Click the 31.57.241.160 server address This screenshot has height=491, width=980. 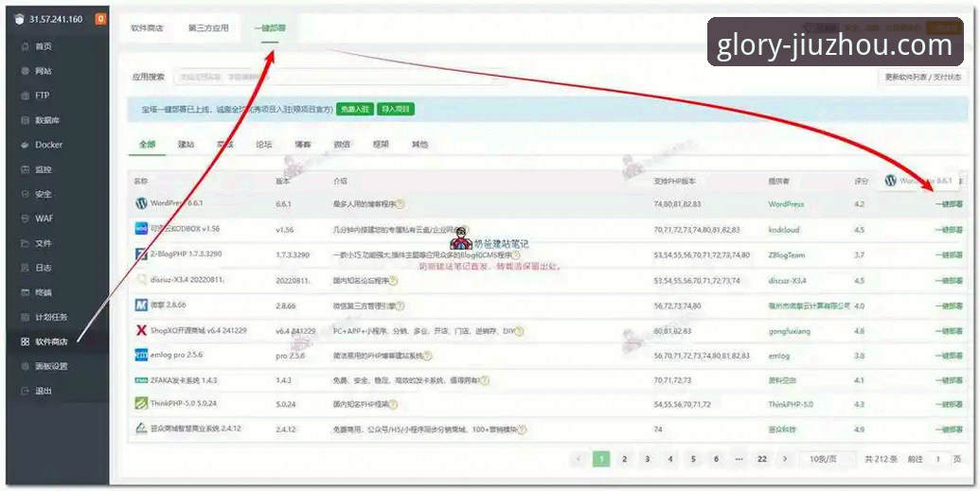click(55, 19)
